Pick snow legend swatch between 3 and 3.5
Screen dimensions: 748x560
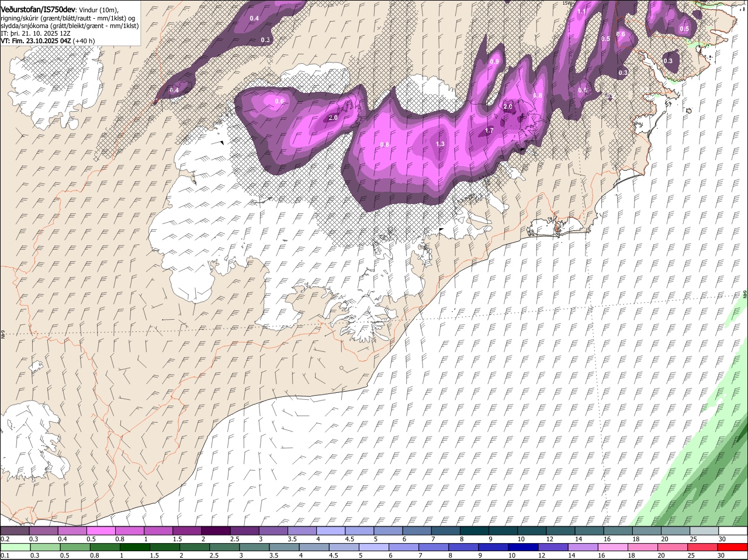click(x=273, y=531)
